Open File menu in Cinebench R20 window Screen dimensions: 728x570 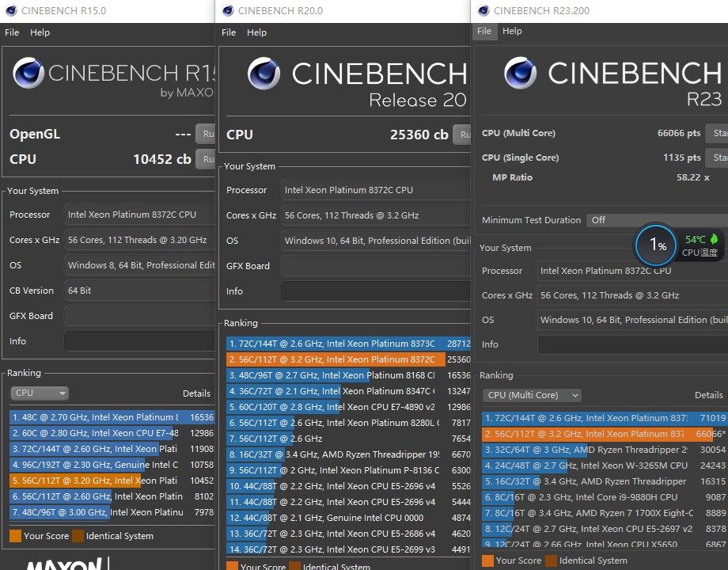pos(229,32)
